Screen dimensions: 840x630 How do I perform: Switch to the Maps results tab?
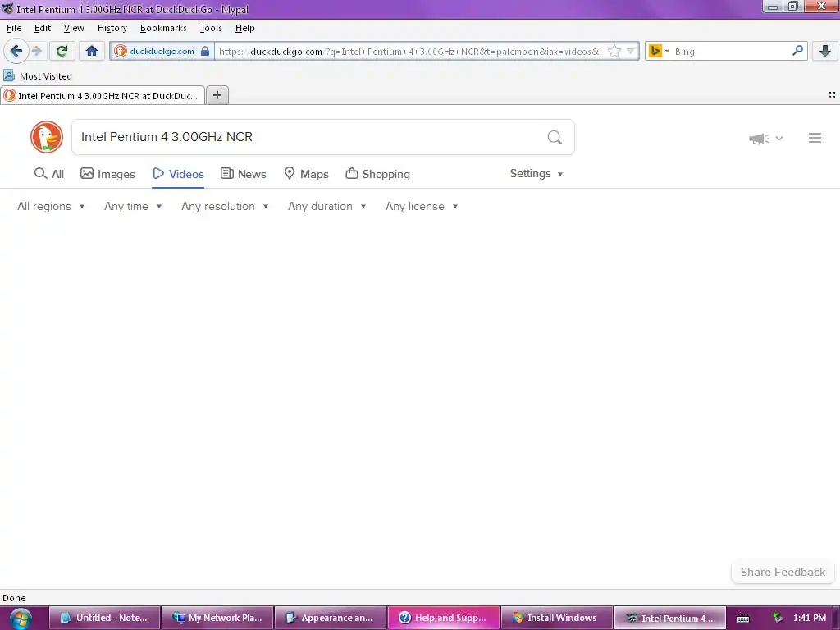[x=306, y=174]
